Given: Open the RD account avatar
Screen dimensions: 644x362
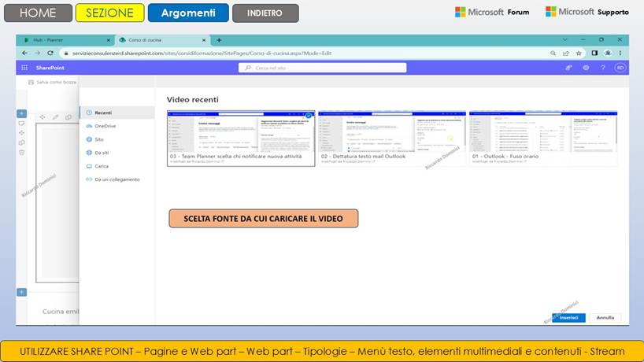Looking at the screenshot, I should [620, 68].
